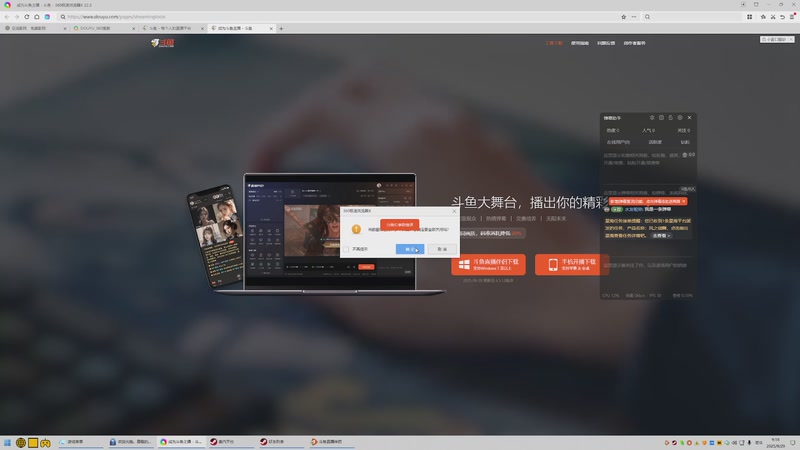The width and height of the screenshot is (800, 450).
Task: Close the active fourth browser tab
Action: coord(271,29)
